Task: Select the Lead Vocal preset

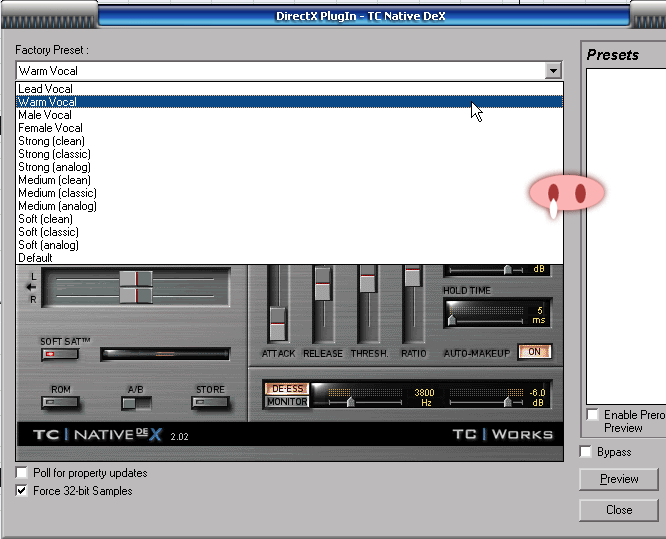Action: point(290,89)
